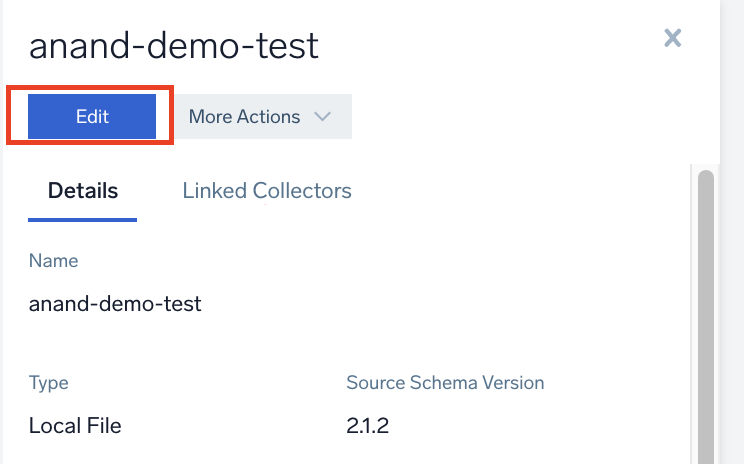Click the word Collectors in the tab bar

tap(302, 190)
